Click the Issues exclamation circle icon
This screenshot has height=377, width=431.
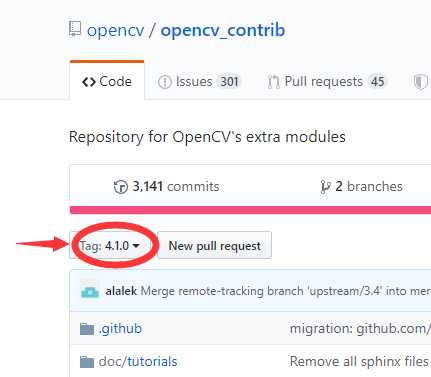(164, 82)
